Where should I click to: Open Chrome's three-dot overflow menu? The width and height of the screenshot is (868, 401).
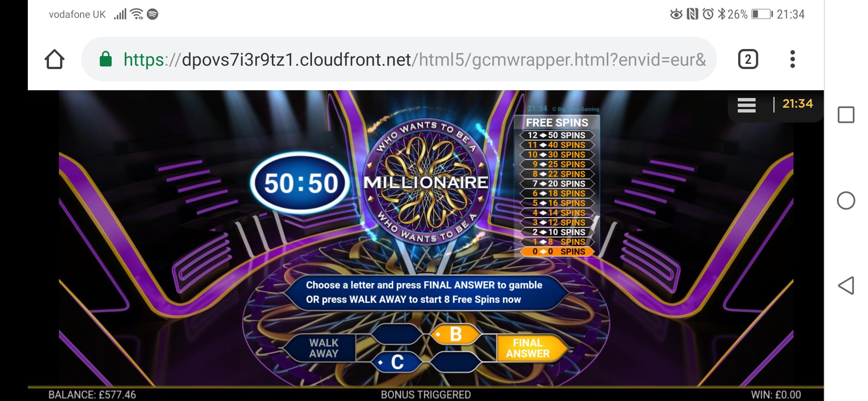click(792, 59)
